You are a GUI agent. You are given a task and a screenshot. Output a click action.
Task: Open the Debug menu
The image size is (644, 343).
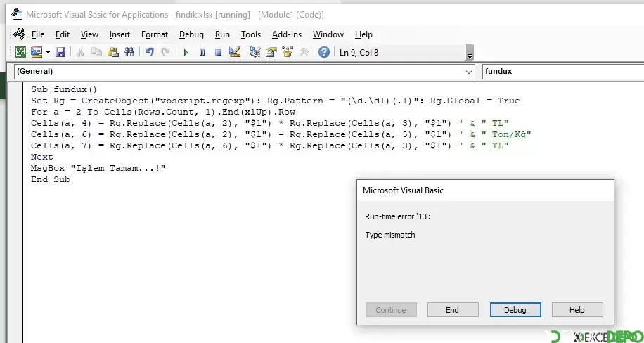tap(191, 34)
